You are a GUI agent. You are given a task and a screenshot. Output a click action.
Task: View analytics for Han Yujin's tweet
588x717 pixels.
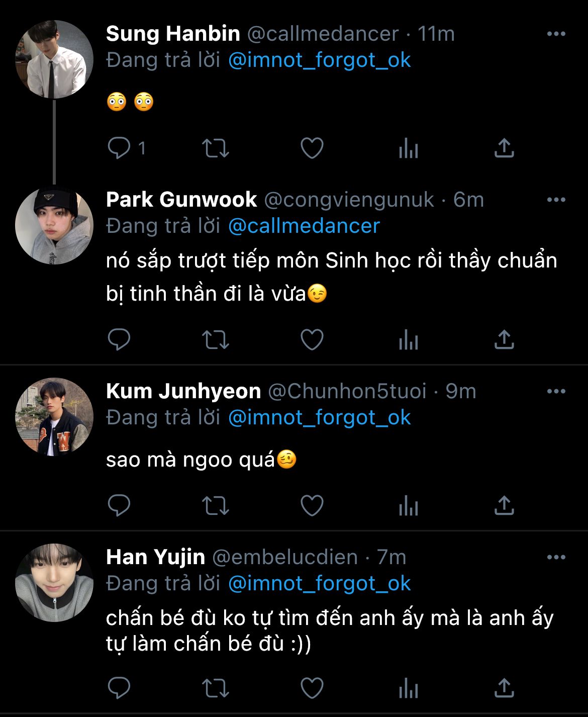pyautogui.click(x=408, y=688)
